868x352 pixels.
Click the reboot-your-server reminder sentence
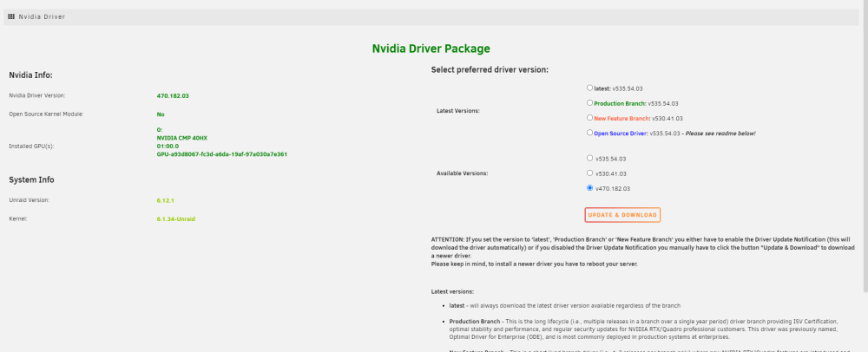[534, 264]
